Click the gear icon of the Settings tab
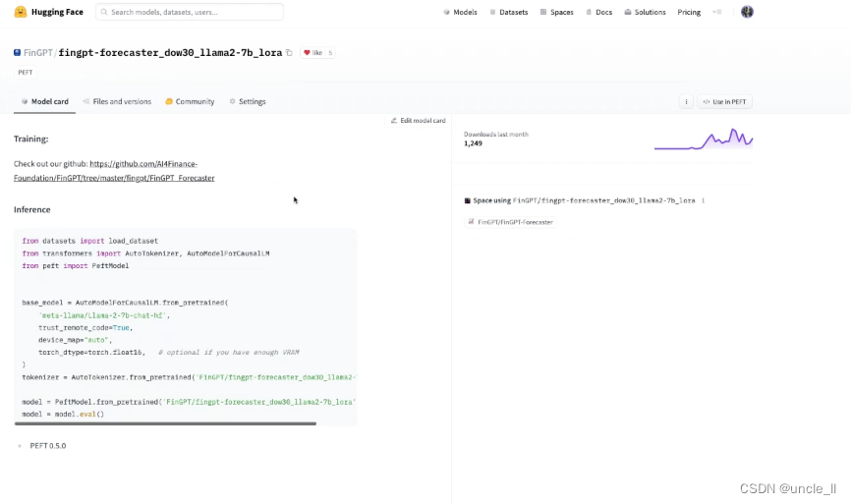The height and width of the screenshot is (504, 851). pyautogui.click(x=232, y=101)
